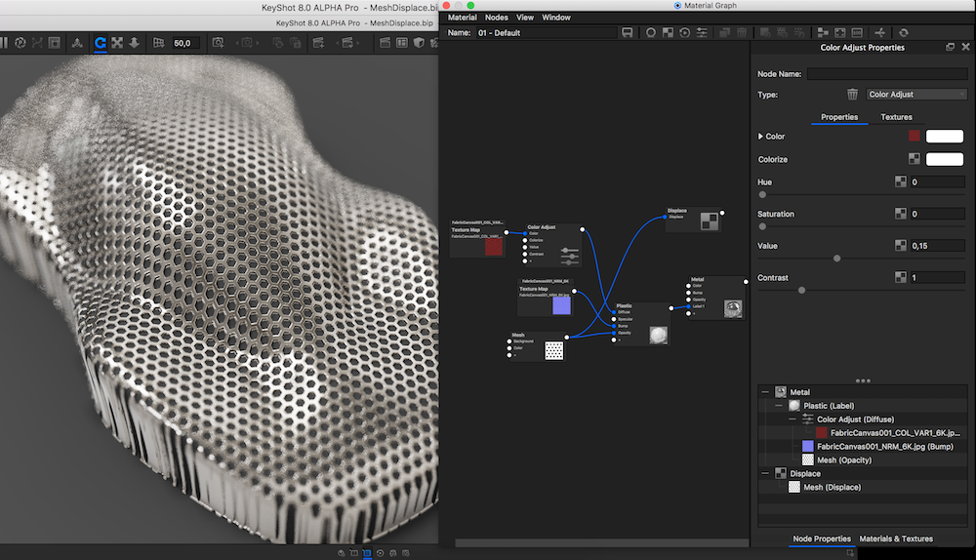Click the region render square icon
The image size is (976, 560).
[55, 43]
